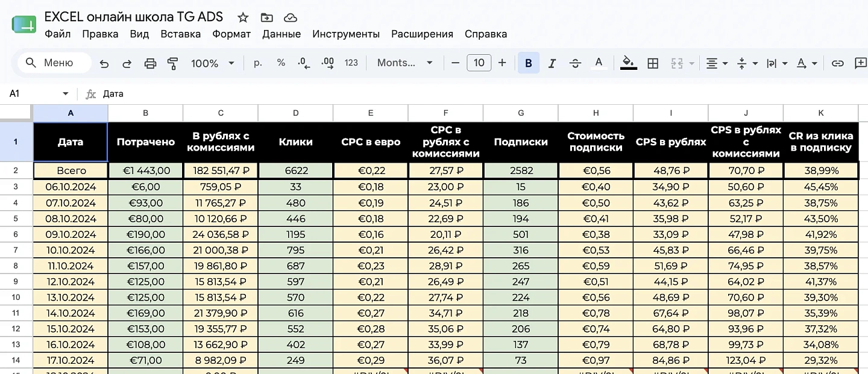Select the 123,04 ₽ cell
868x374 pixels.
[x=746, y=360]
